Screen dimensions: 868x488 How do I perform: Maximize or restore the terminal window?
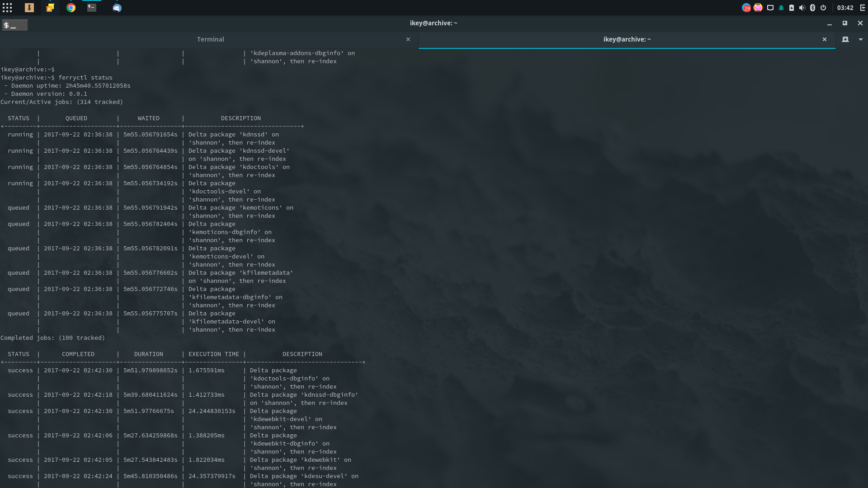coord(844,23)
